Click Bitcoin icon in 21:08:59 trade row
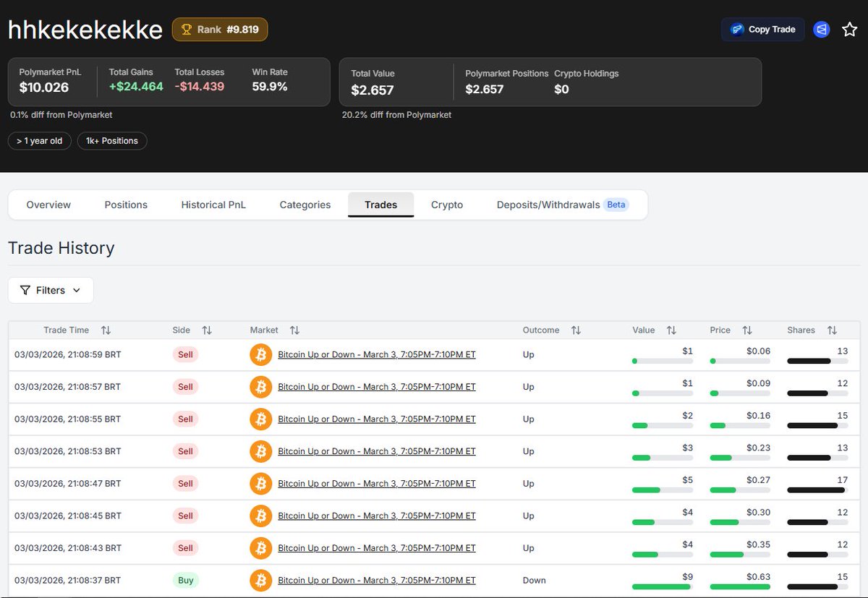 click(x=260, y=355)
